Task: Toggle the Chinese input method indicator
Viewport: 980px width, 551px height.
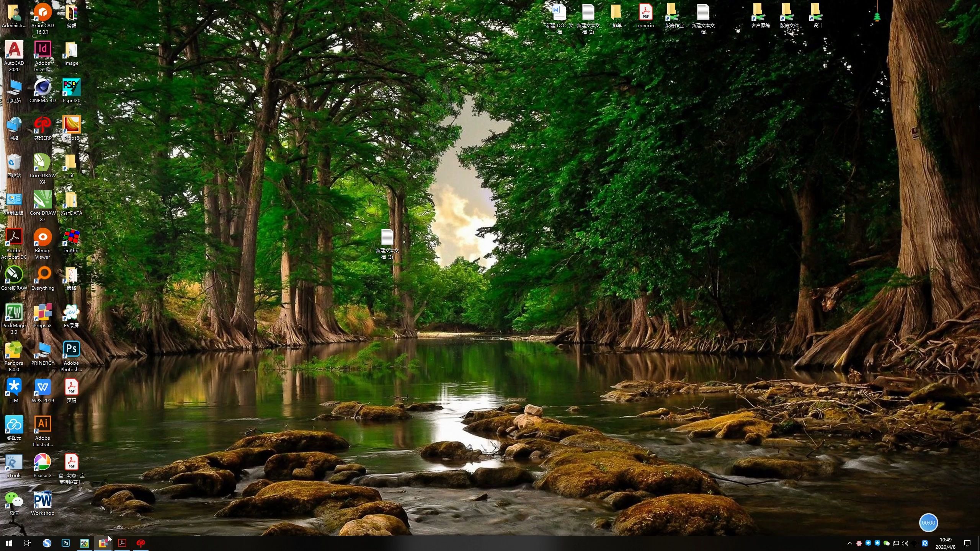Action: (x=914, y=543)
